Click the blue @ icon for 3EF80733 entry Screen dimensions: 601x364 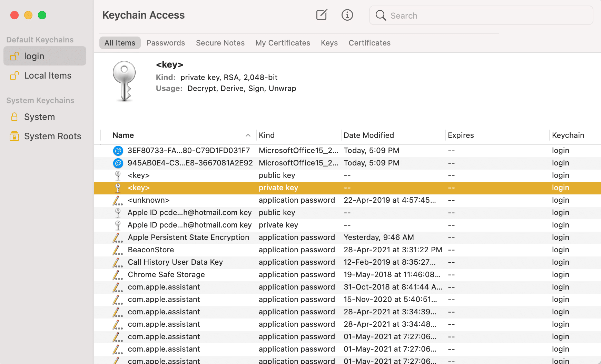click(118, 151)
